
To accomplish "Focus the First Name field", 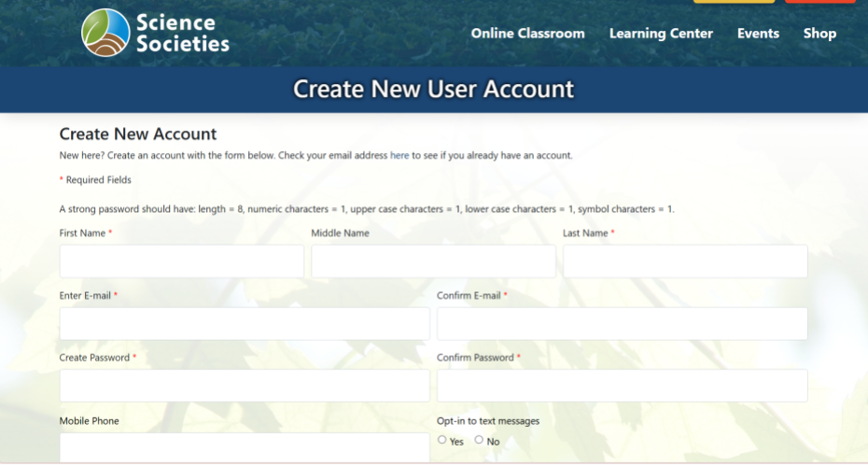I will 182,261.
